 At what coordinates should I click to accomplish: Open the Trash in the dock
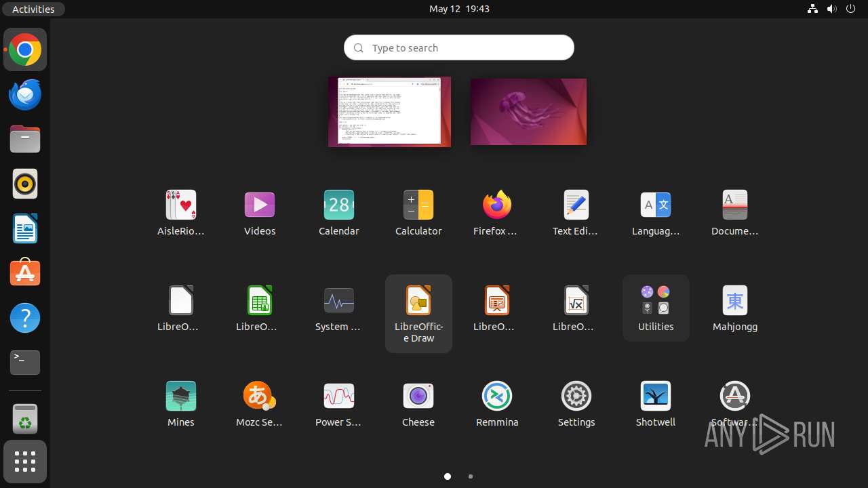25,418
